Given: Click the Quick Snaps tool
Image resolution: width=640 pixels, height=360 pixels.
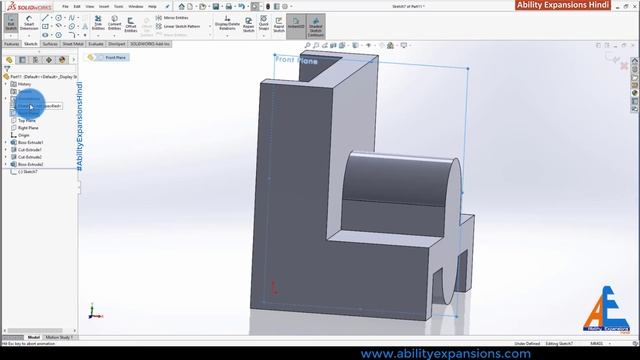Looking at the screenshot, I should tap(264, 23).
